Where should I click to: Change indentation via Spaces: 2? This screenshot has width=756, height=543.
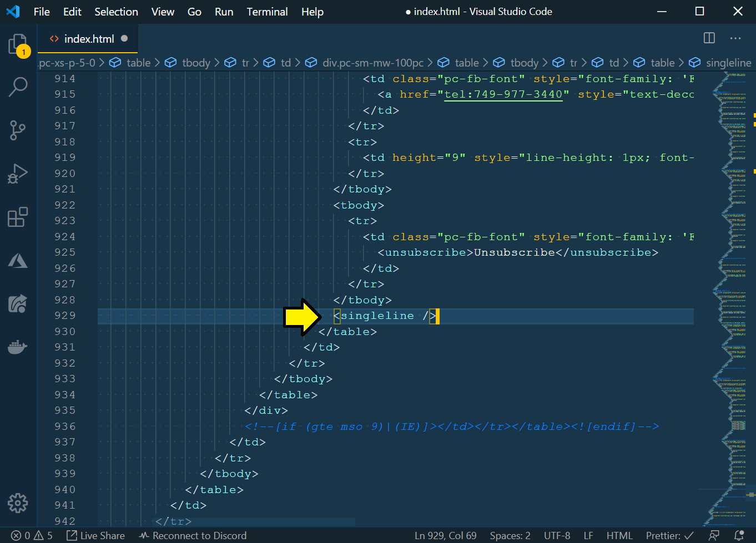pyautogui.click(x=510, y=536)
